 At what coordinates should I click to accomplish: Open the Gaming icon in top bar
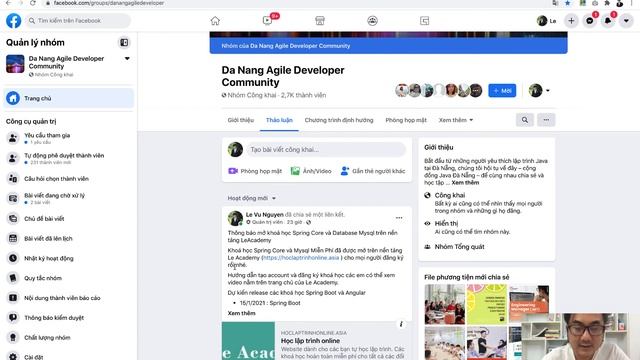coord(424,20)
